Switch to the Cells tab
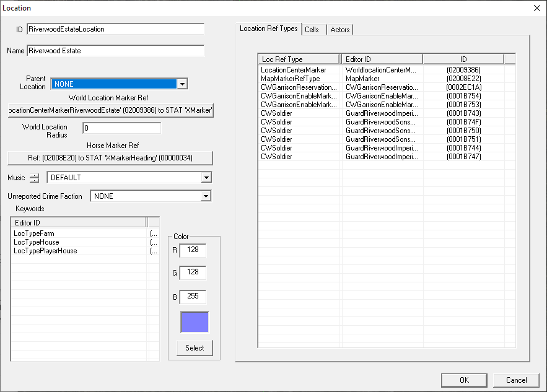The width and height of the screenshot is (547, 392). [x=312, y=30]
